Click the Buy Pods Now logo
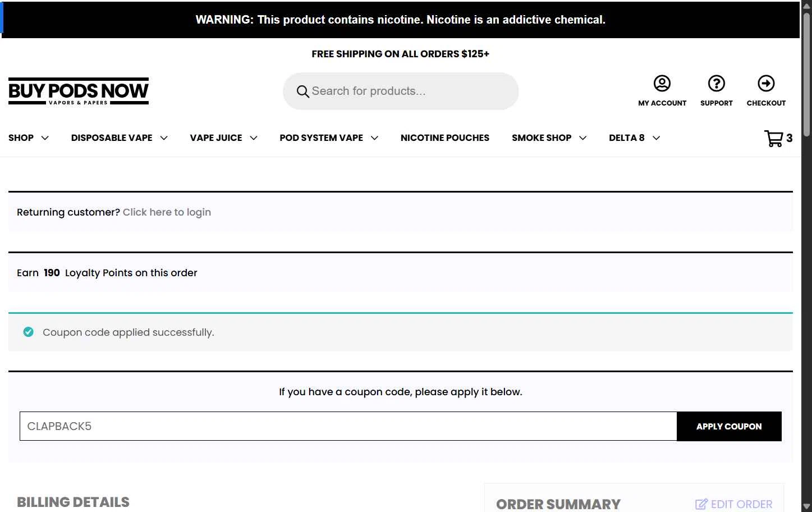The width and height of the screenshot is (812, 512). (79, 91)
